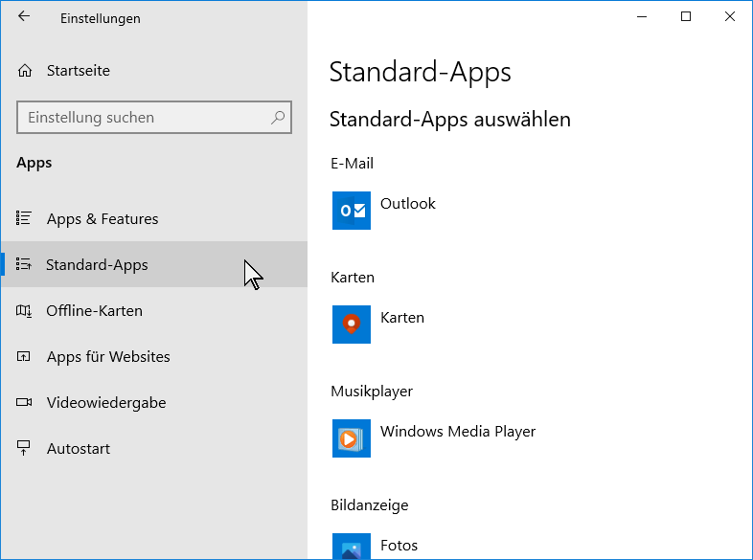Viewport: 753px width, 560px height.
Task: Open Standard-Apps page
Action: coord(154,264)
